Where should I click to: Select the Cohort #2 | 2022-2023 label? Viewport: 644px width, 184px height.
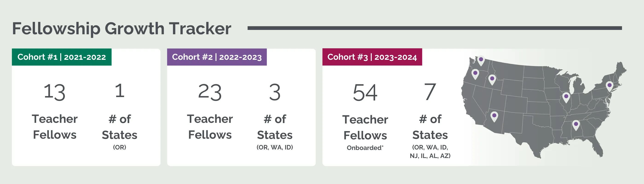(217, 57)
